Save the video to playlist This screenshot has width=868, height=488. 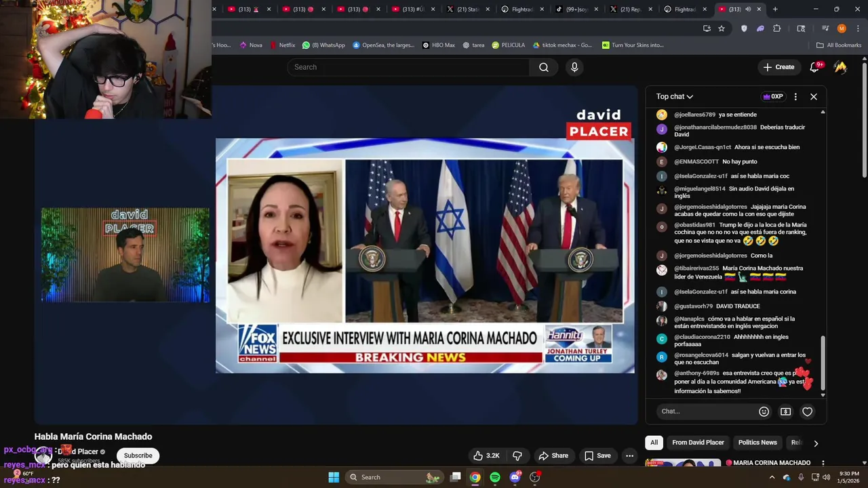tap(597, 455)
